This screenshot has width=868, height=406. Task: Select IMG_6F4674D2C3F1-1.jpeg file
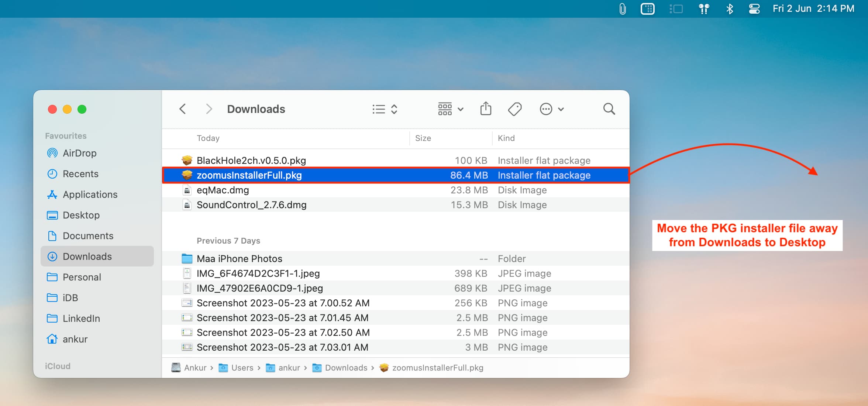pyautogui.click(x=396, y=273)
